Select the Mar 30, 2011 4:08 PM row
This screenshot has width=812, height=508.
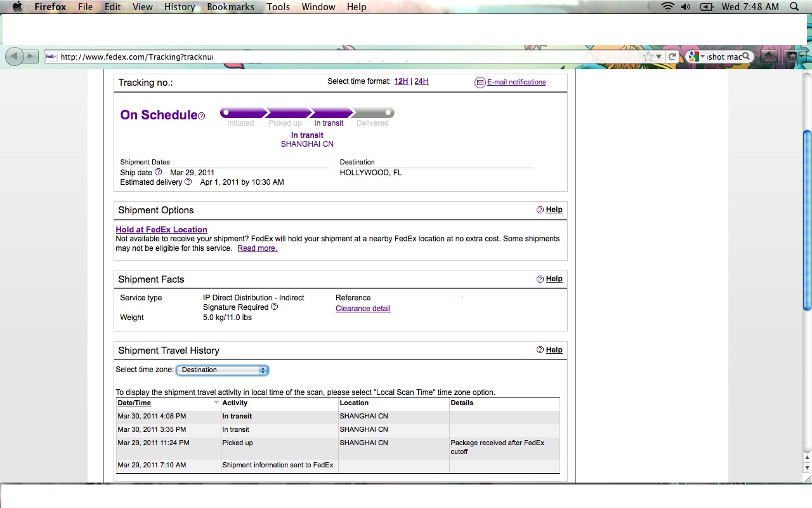[338, 417]
